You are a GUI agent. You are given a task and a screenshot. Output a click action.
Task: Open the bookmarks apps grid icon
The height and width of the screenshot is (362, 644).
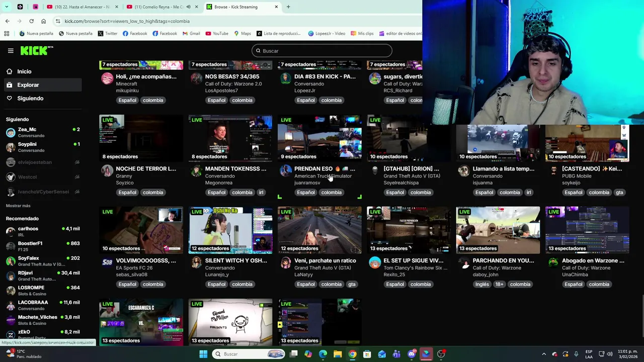(x=7, y=34)
